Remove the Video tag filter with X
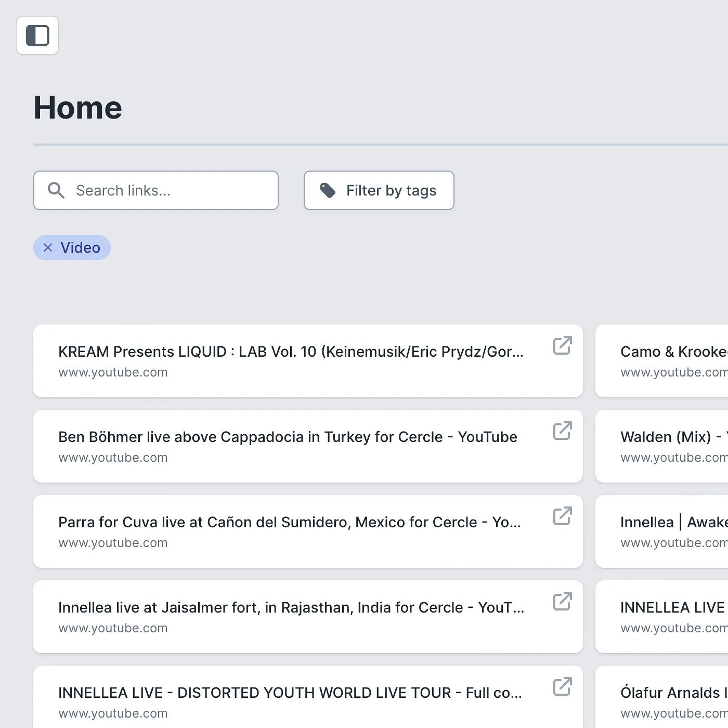The height and width of the screenshot is (728, 728). [x=48, y=248]
